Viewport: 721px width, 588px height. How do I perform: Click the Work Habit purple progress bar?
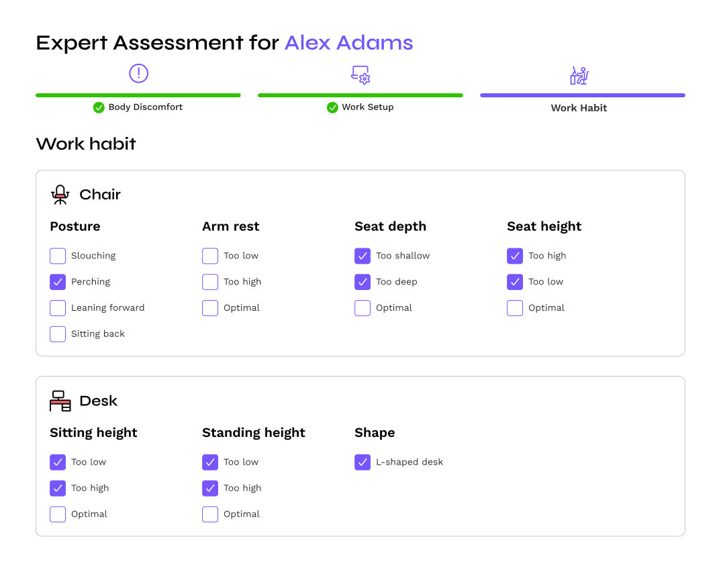coord(583,95)
